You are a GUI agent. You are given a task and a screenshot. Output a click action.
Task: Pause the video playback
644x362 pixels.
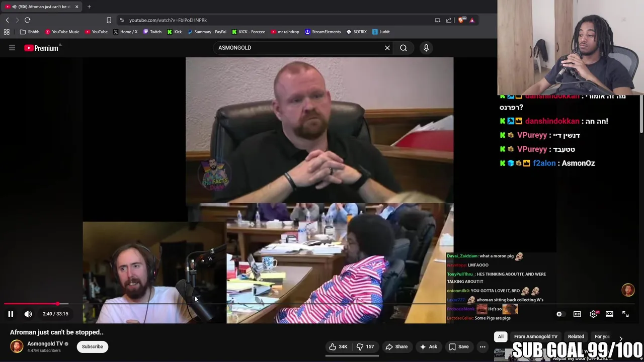(11, 314)
